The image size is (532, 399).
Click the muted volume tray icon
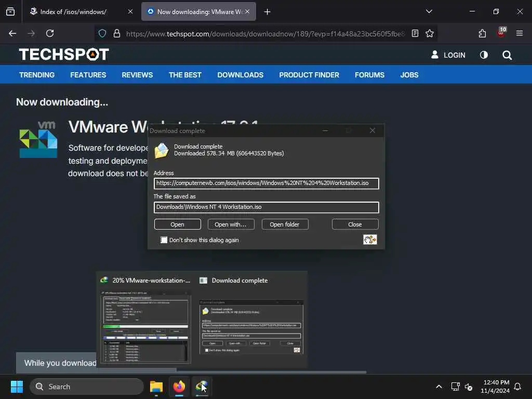[469, 387]
